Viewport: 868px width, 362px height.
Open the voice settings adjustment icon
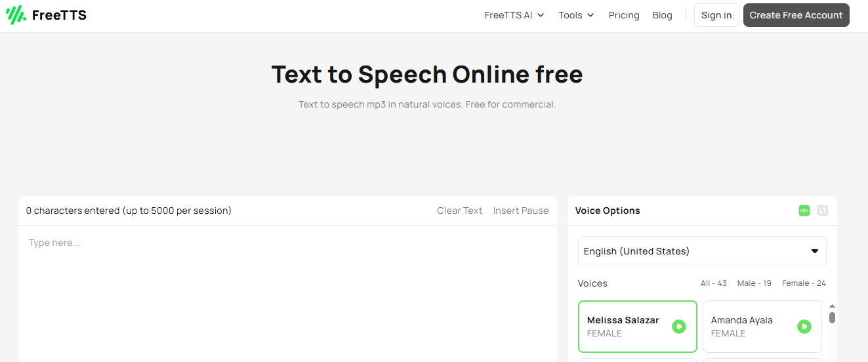pyautogui.click(x=823, y=211)
